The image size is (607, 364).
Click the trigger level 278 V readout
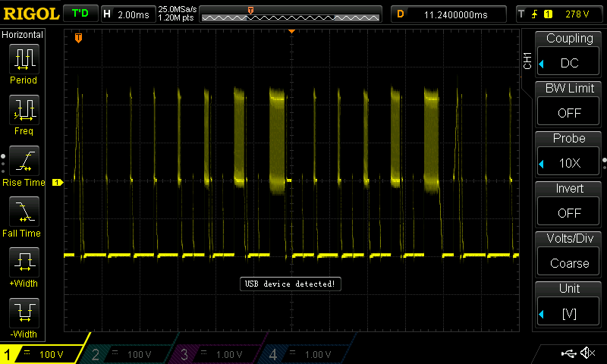click(x=559, y=14)
